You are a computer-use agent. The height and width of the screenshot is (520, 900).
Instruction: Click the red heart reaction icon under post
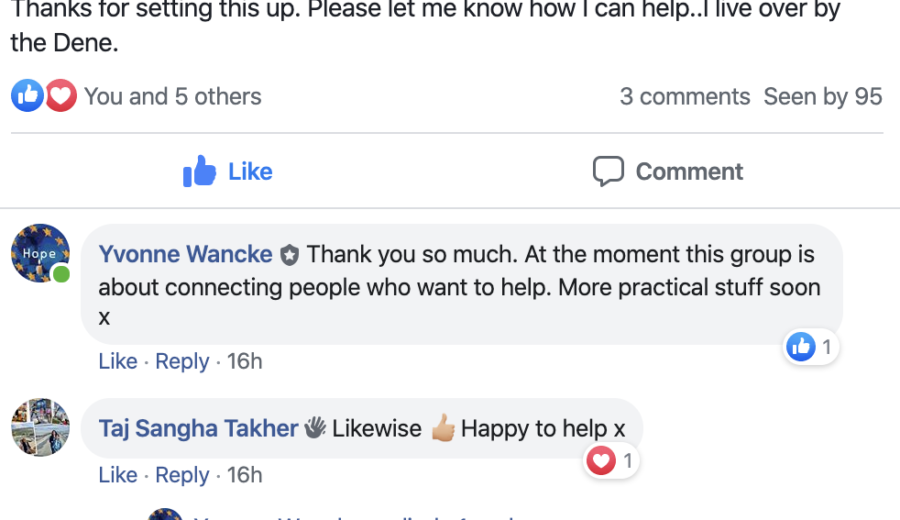(61, 96)
